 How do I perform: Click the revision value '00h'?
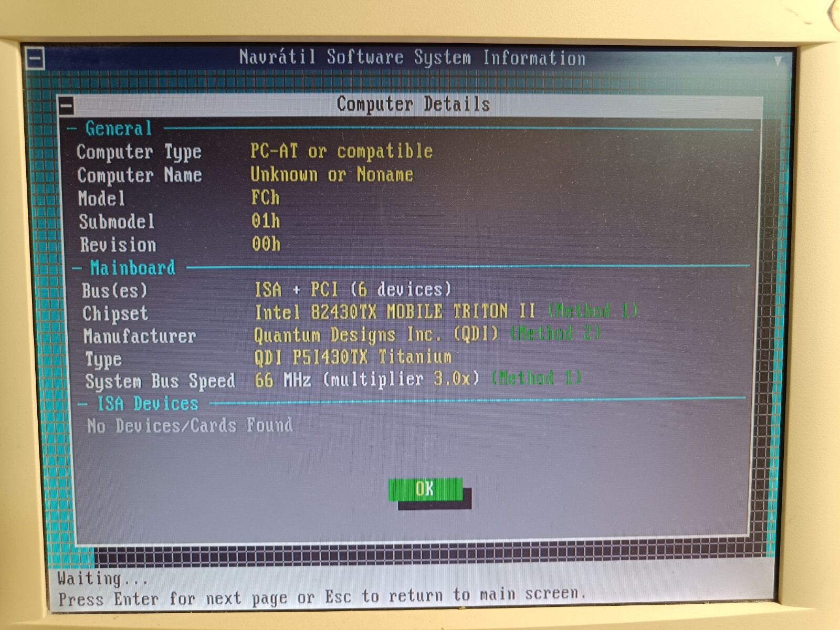pyautogui.click(x=266, y=244)
